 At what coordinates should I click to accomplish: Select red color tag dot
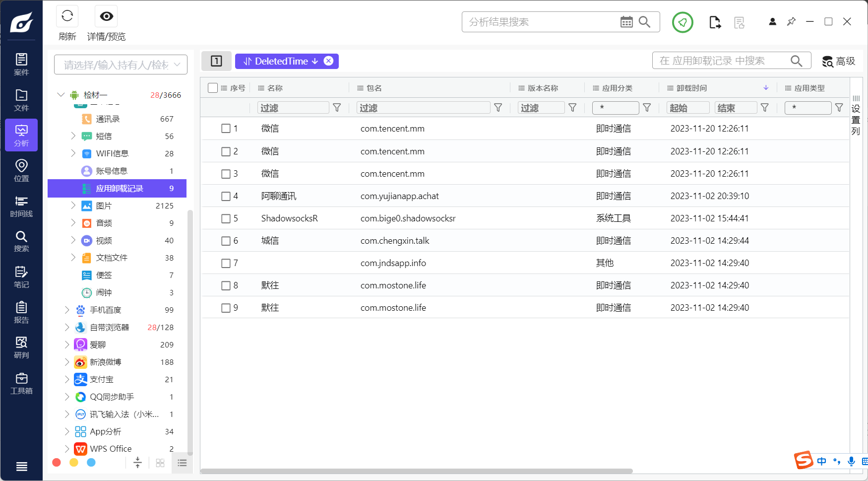[x=57, y=463]
